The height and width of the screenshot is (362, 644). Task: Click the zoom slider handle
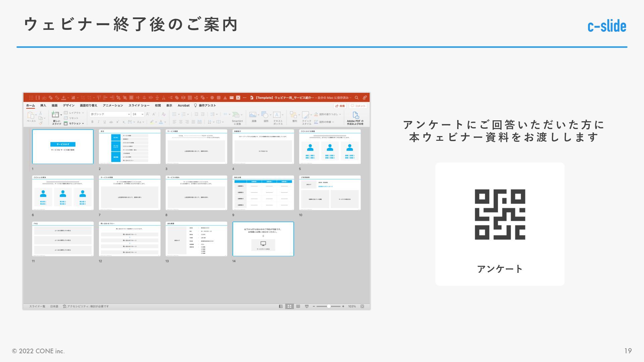pos(329,306)
